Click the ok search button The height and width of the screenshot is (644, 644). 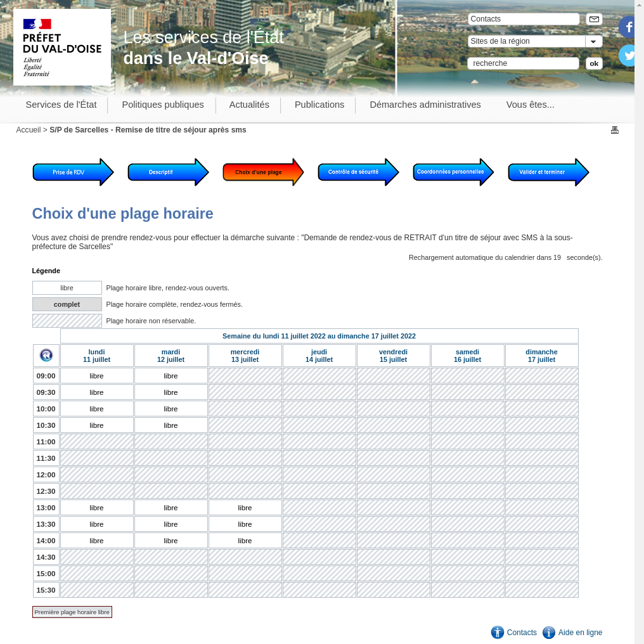click(x=594, y=63)
